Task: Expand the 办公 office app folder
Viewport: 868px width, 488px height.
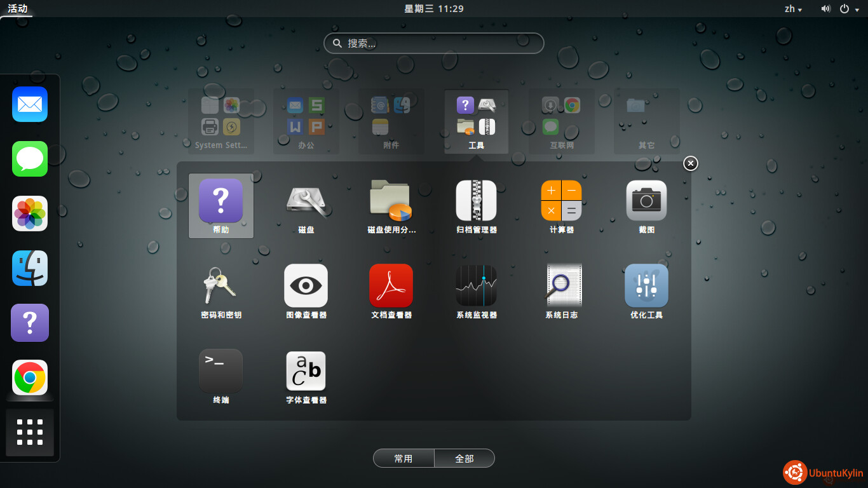Action: pyautogui.click(x=306, y=121)
